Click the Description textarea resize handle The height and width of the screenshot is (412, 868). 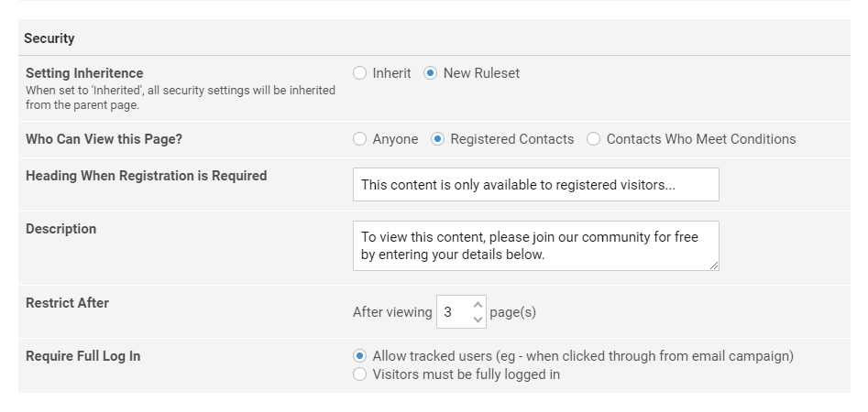(x=713, y=265)
